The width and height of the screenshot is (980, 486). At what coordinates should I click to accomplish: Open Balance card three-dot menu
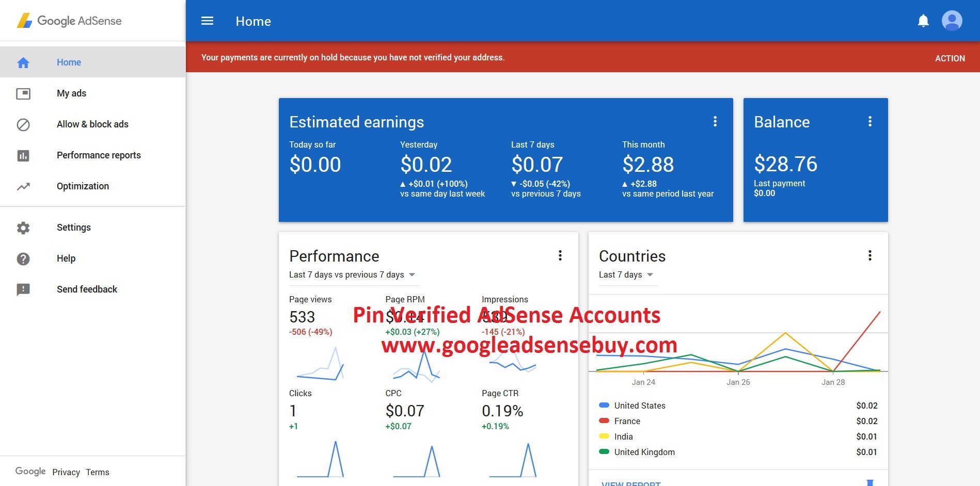click(870, 122)
